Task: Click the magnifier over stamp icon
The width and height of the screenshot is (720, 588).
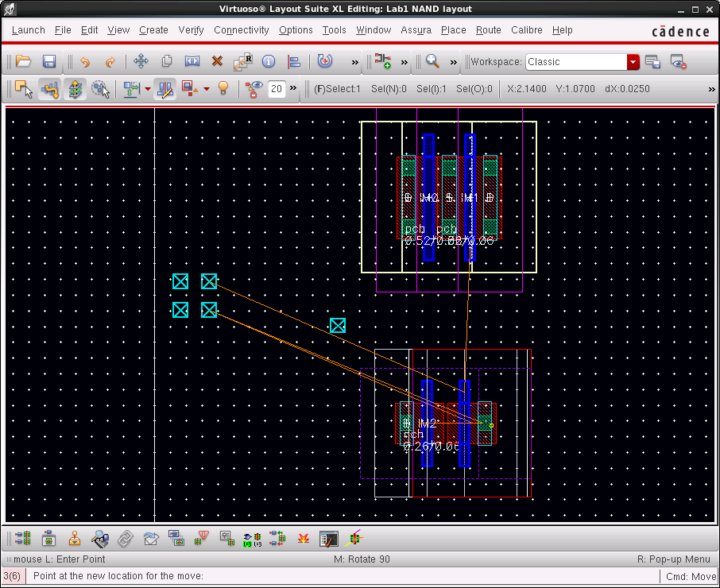Action: pyautogui.click(x=99, y=539)
